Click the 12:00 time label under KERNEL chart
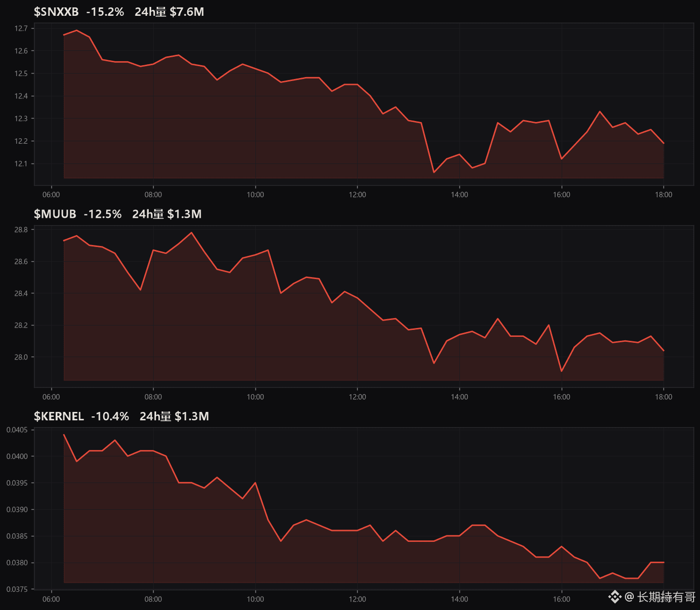700x610 pixels. click(x=358, y=599)
